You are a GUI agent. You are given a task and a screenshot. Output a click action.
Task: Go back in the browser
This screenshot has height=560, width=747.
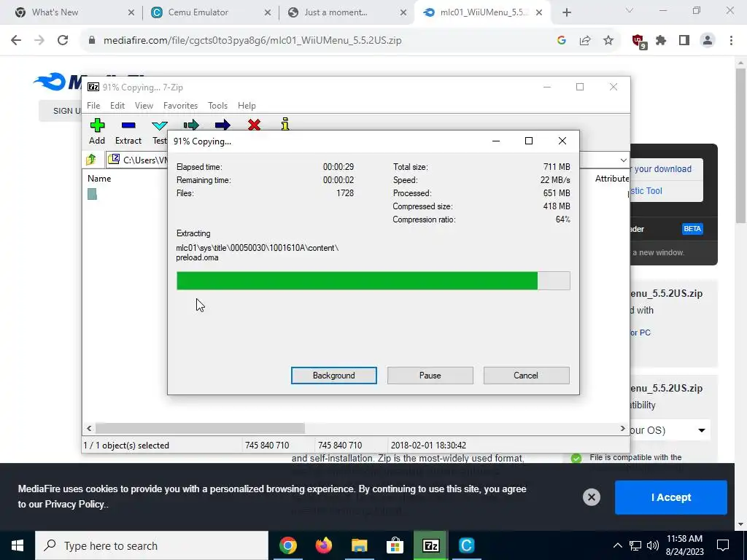coord(16,41)
